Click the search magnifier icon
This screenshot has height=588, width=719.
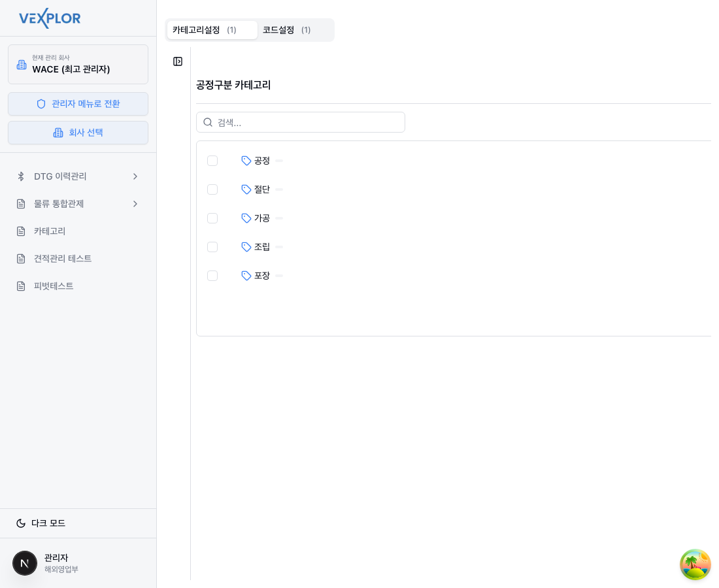pyautogui.click(x=208, y=122)
